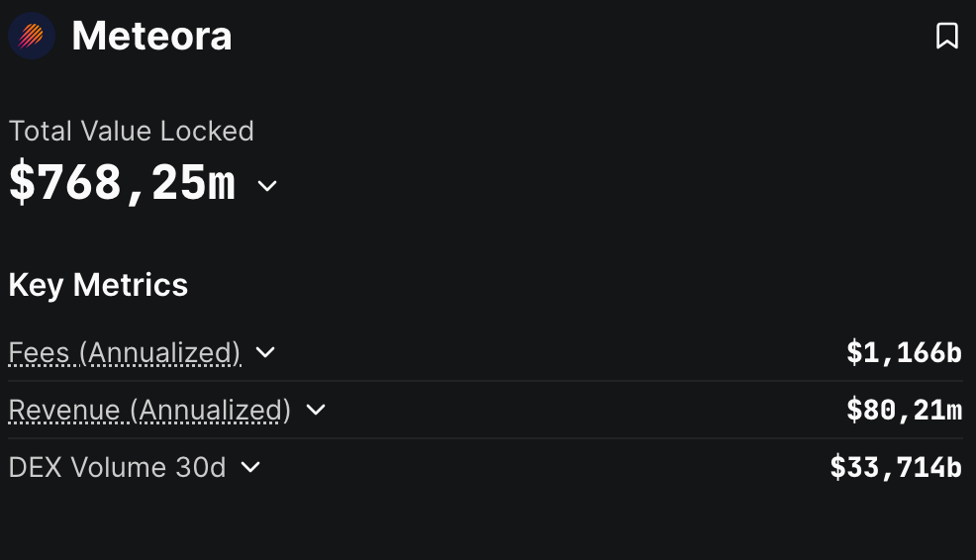Click the Meteora logo icon

[32, 37]
